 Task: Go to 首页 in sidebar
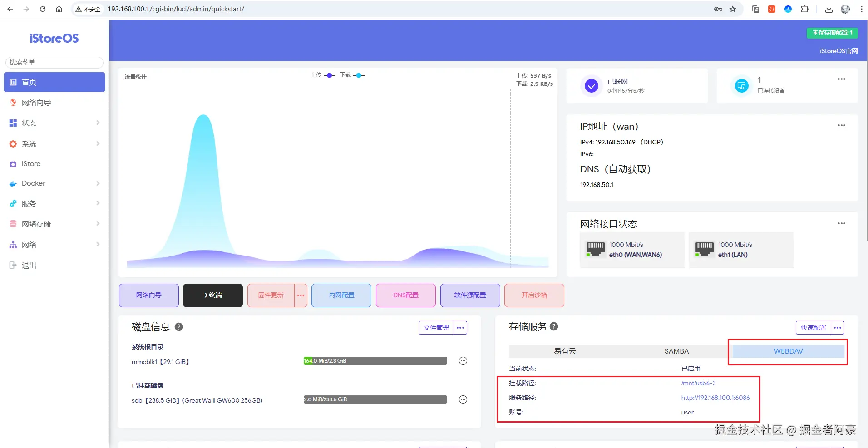coord(54,82)
